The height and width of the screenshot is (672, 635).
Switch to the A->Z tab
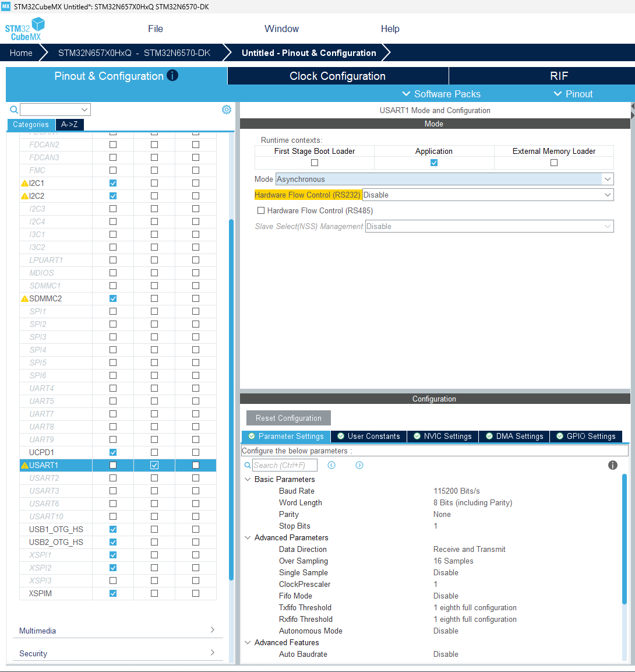(69, 124)
